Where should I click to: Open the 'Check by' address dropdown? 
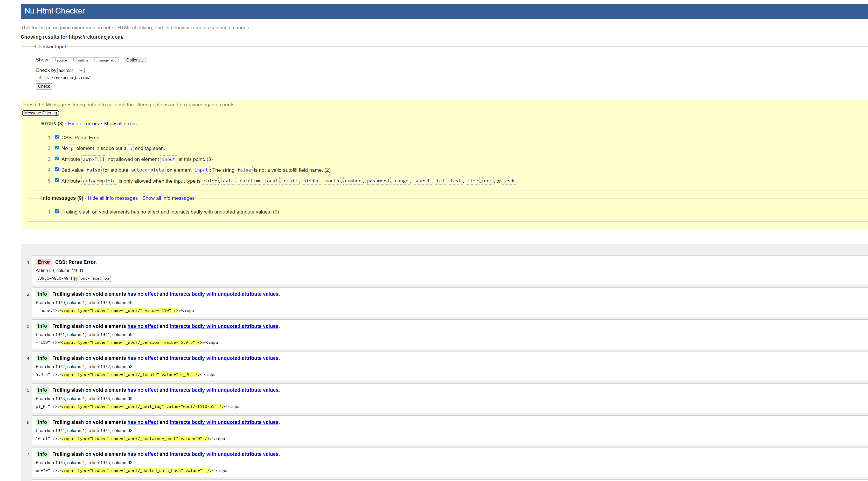coord(71,71)
